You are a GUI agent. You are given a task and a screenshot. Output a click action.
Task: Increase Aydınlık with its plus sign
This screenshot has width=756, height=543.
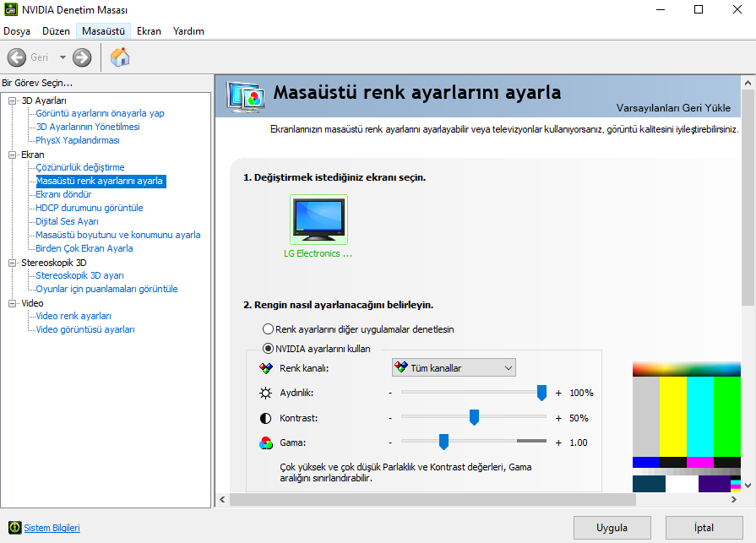558,394
